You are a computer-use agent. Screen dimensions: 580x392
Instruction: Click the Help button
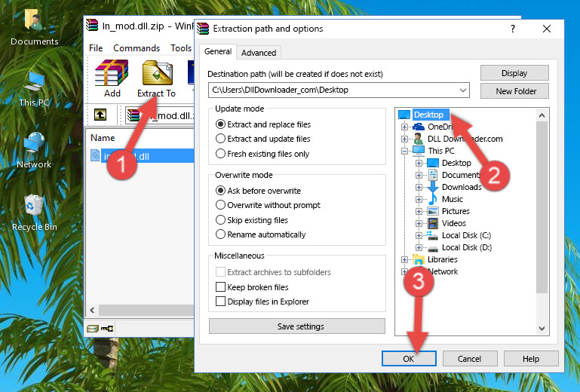click(531, 359)
